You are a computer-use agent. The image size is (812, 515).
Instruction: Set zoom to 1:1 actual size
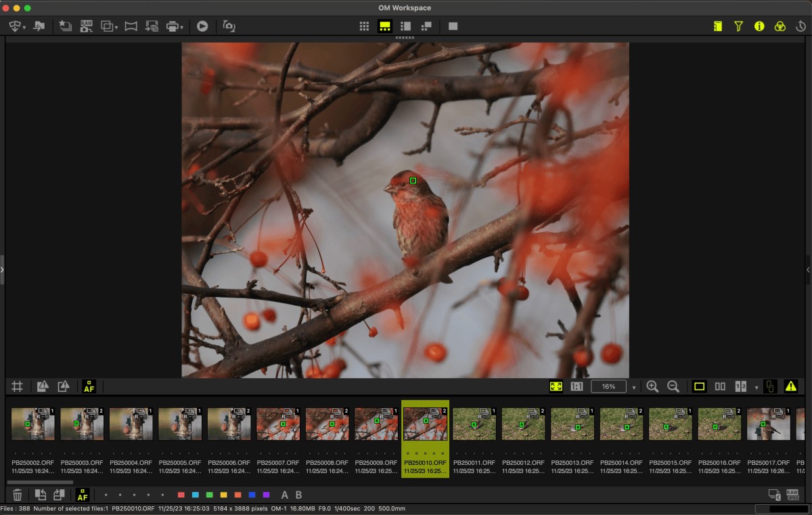pos(577,386)
